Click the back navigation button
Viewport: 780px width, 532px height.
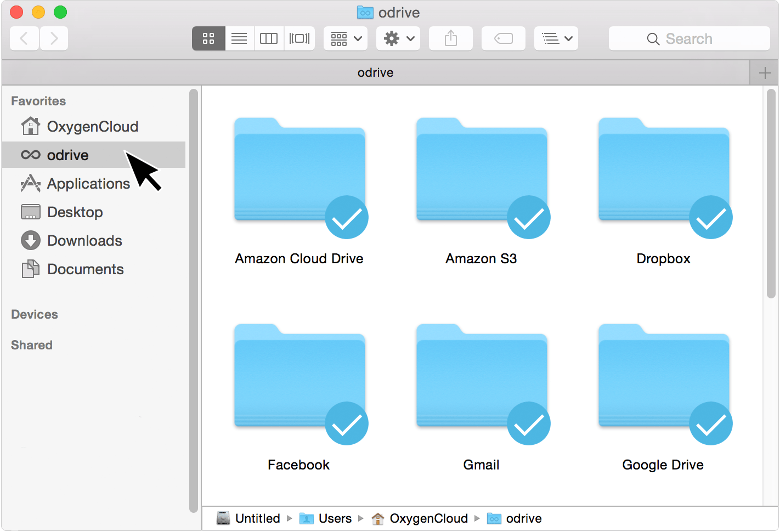coord(24,38)
